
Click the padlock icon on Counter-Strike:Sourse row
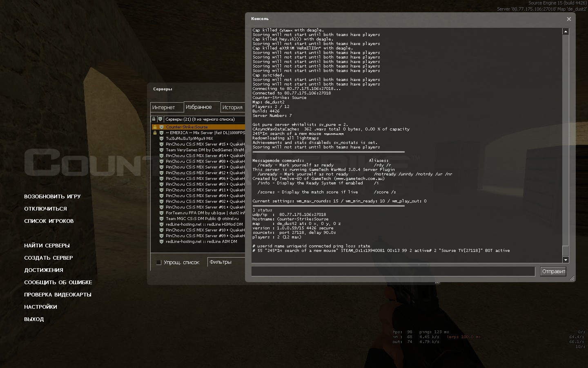coord(155,127)
